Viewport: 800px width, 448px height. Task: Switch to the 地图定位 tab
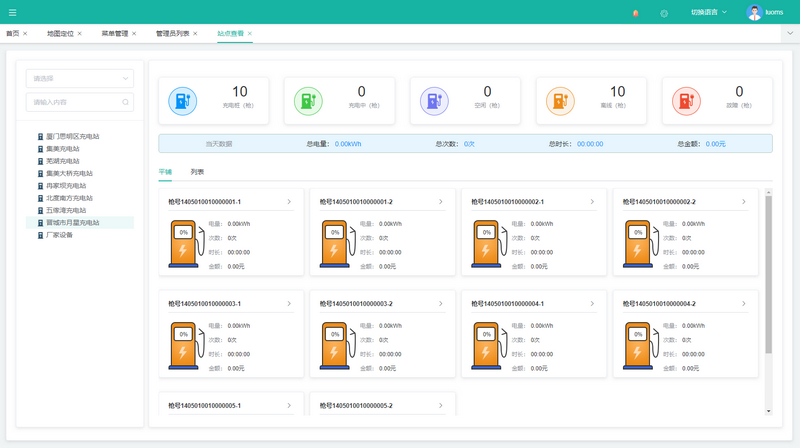tap(60, 34)
